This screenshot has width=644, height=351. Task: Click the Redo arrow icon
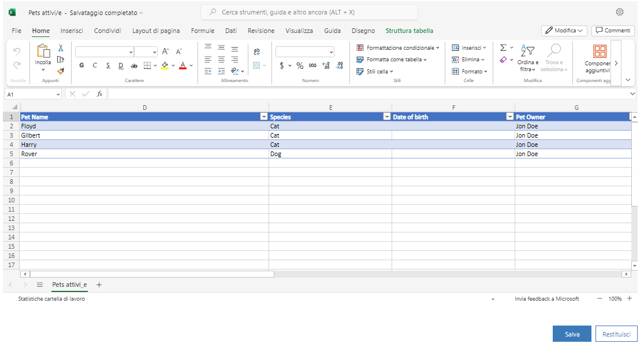point(17,65)
